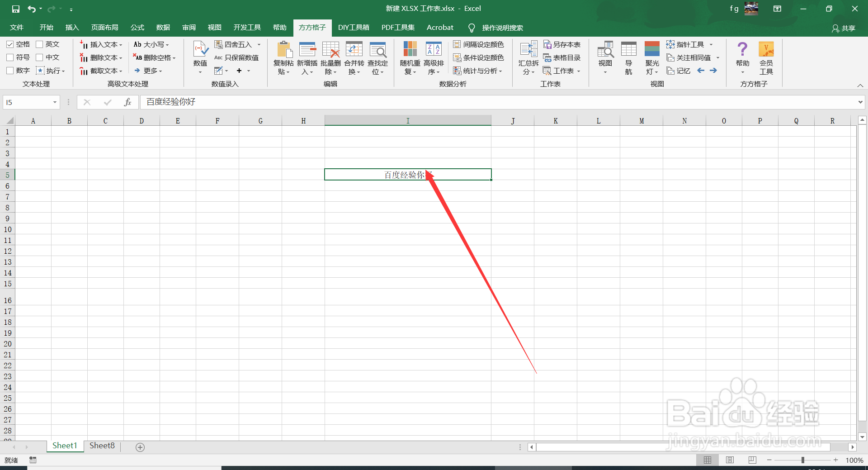Click the 共享 share button
This screenshot has height=470, width=868.
[844, 28]
